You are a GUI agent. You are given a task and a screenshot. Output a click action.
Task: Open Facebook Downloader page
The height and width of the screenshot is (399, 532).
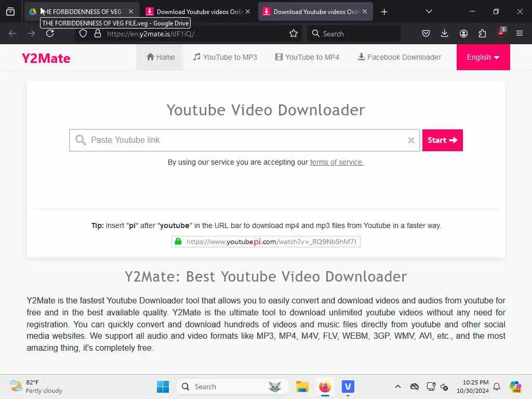(x=400, y=57)
